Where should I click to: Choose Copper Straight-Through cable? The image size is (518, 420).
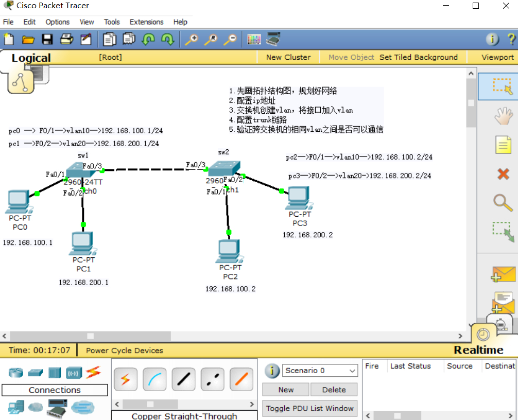coord(184,379)
